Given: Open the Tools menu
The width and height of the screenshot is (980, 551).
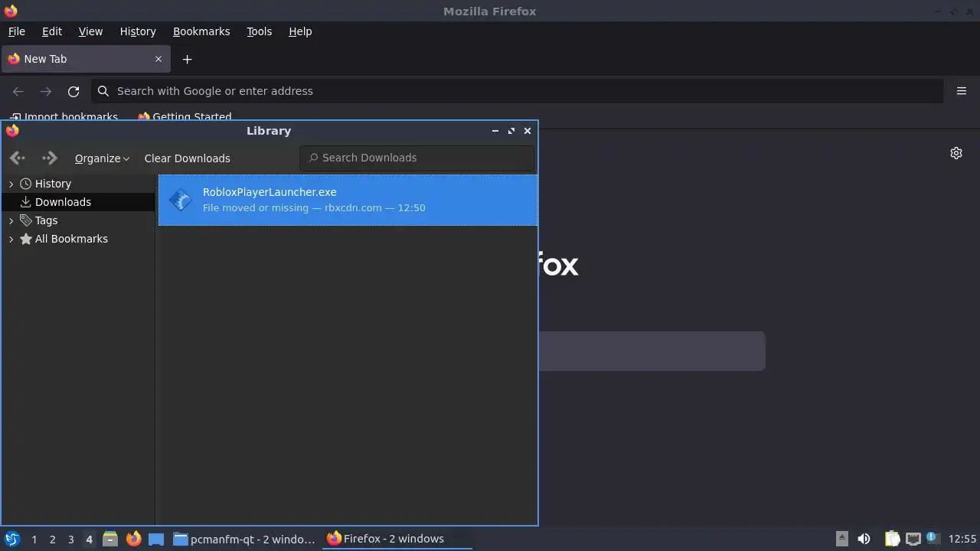Looking at the screenshot, I should click(259, 31).
